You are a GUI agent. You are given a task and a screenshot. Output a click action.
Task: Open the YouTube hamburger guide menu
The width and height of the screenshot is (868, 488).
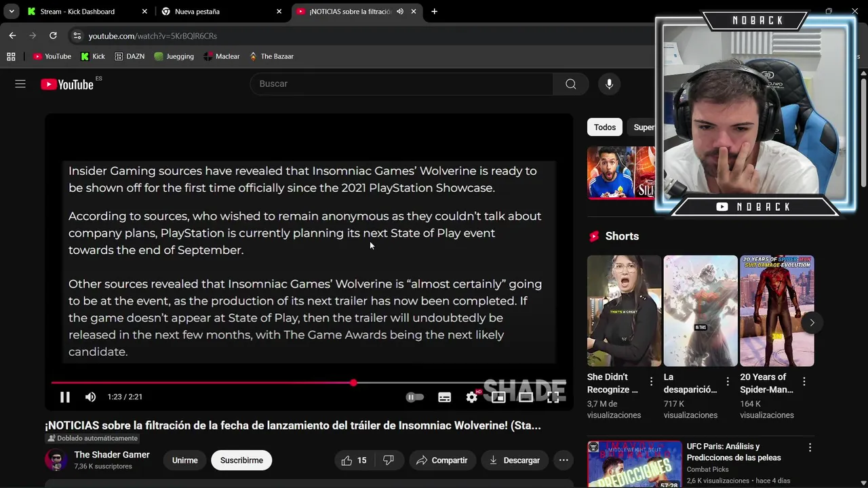pyautogui.click(x=20, y=84)
